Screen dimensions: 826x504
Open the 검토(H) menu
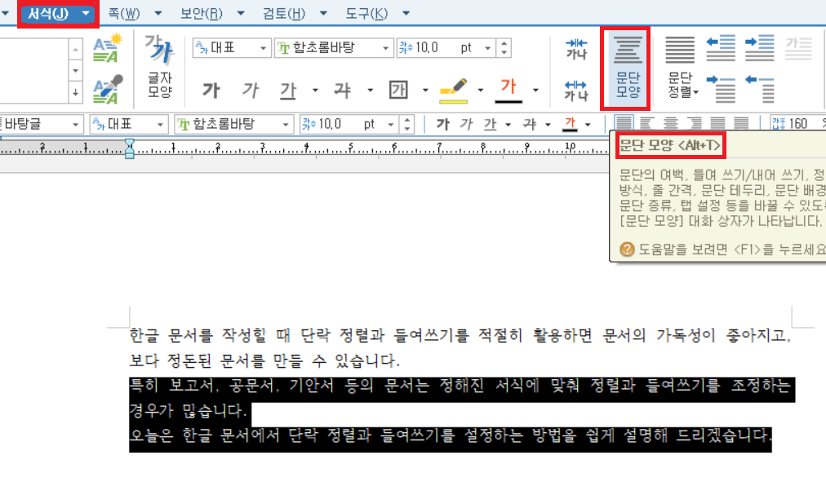click(284, 14)
